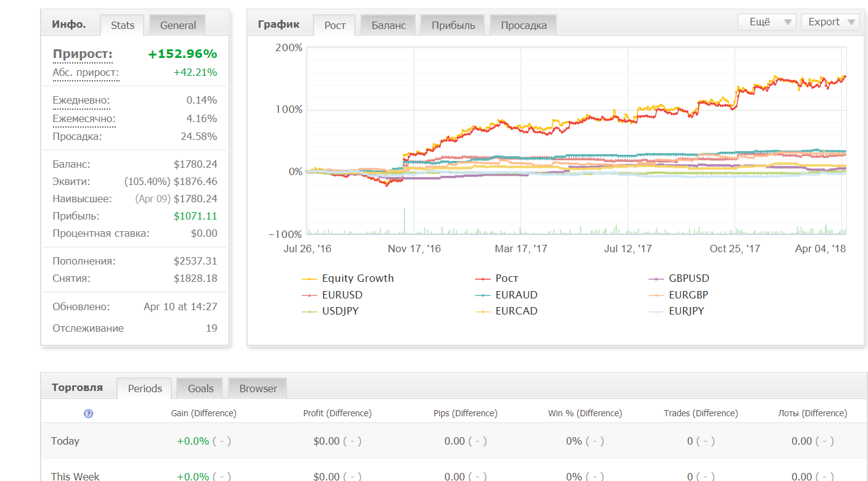Click the equity value $1876.46
Screen dimensions: 868x481
pos(195,181)
